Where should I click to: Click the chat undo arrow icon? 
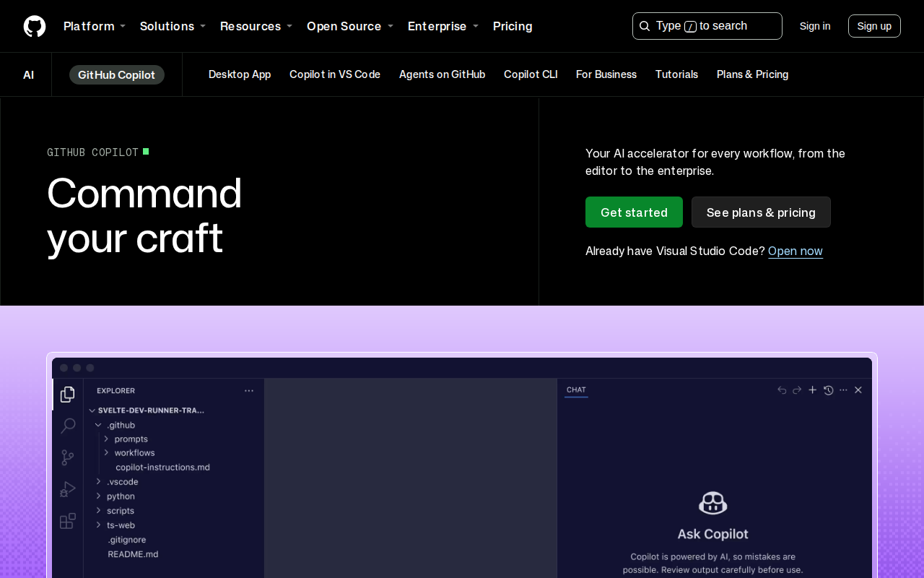click(782, 390)
